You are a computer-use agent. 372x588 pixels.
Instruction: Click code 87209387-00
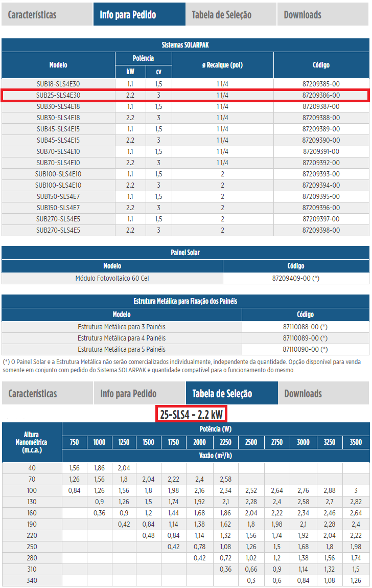(321, 106)
